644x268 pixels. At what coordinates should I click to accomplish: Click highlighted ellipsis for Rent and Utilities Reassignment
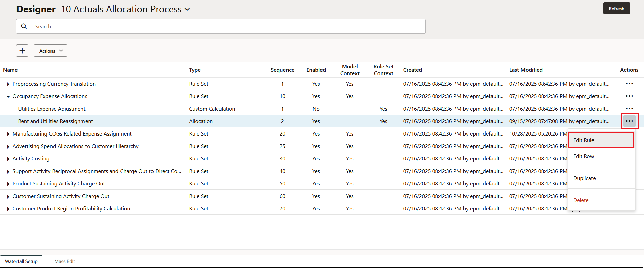coord(629,121)
